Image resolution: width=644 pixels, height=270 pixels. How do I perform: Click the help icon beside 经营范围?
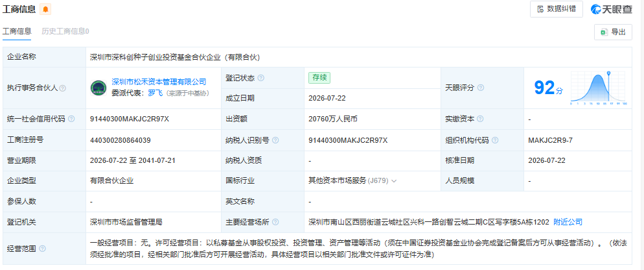pyautogui.click(x=42, y=249)
